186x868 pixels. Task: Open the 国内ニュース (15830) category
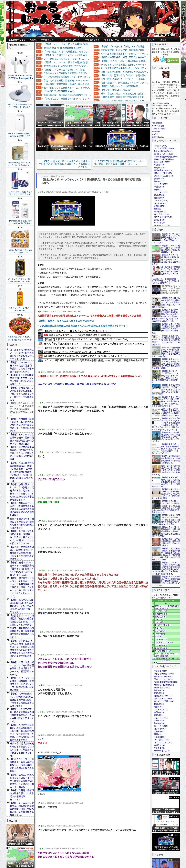tap(163, 154)
